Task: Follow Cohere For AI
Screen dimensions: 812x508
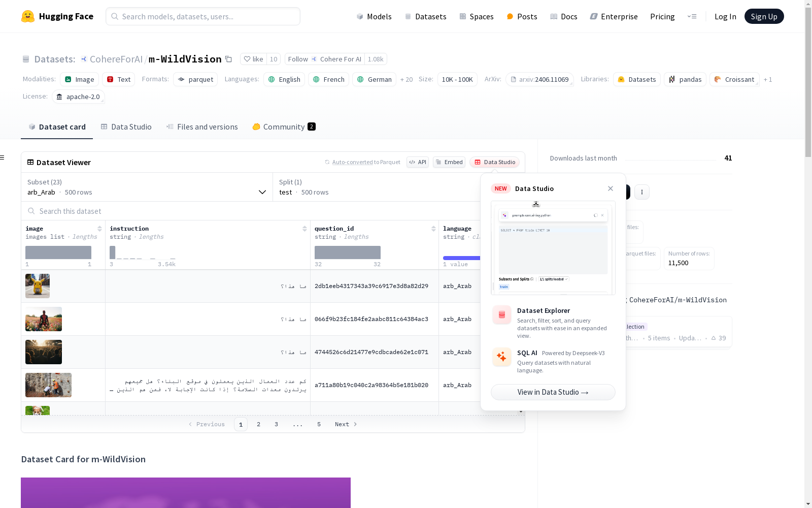Action: click(x=325, y=59)
